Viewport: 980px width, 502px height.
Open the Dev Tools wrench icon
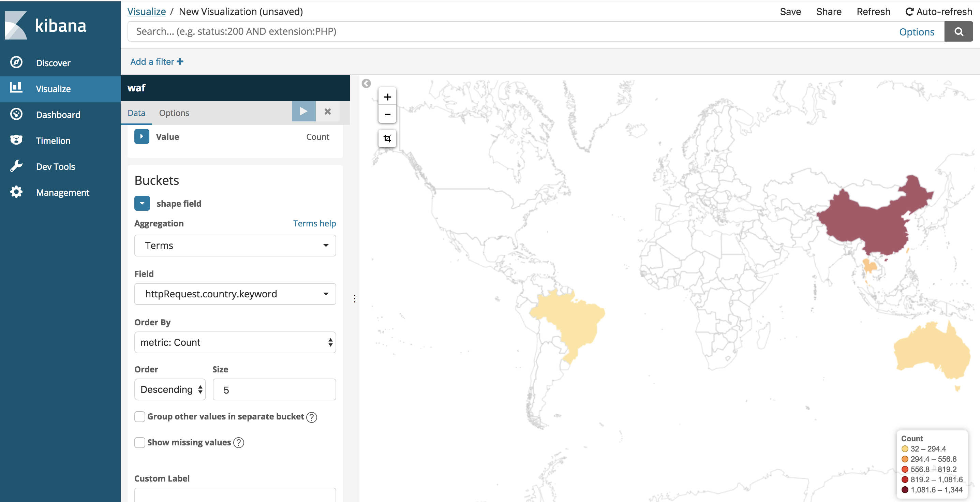click(16, 166)
